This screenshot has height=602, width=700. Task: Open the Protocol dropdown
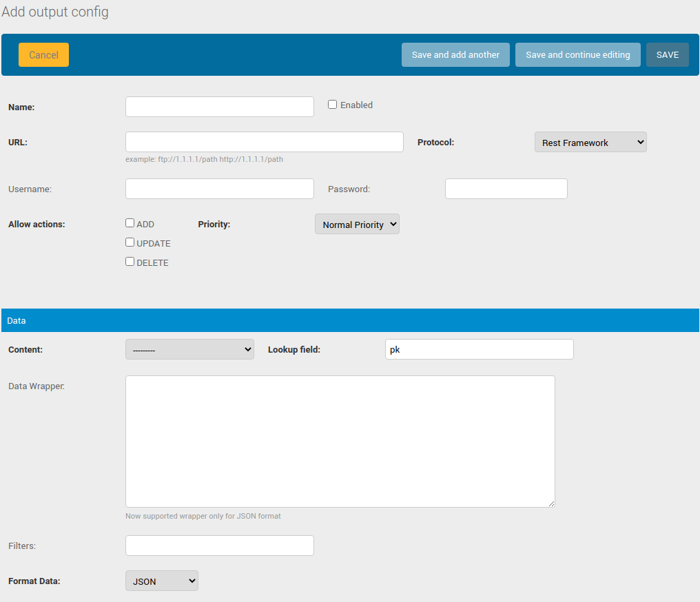[590, 142]
